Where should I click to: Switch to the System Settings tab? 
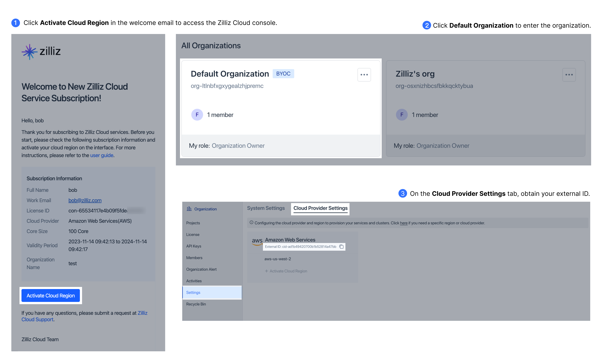tap(266, 208)
